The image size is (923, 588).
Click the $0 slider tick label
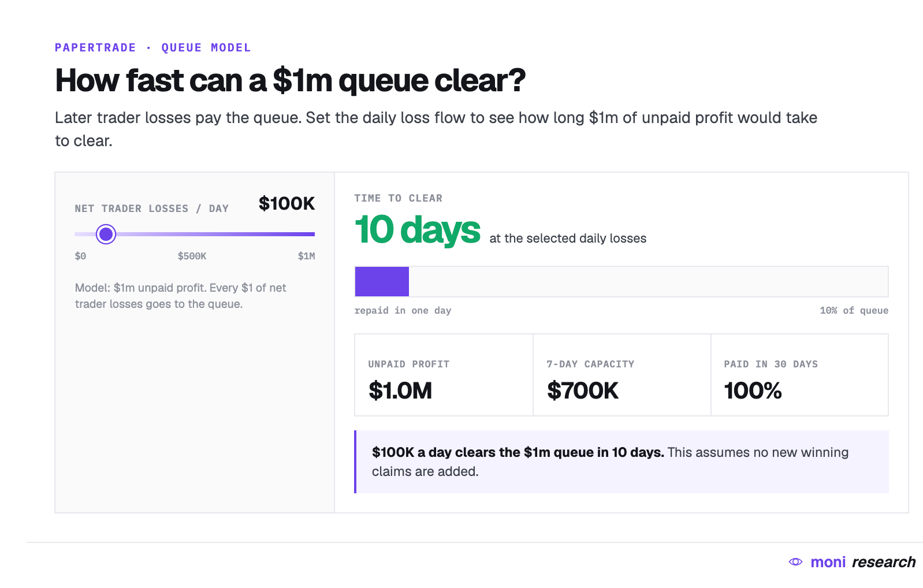pyautogui.click(x=80, y=256)
